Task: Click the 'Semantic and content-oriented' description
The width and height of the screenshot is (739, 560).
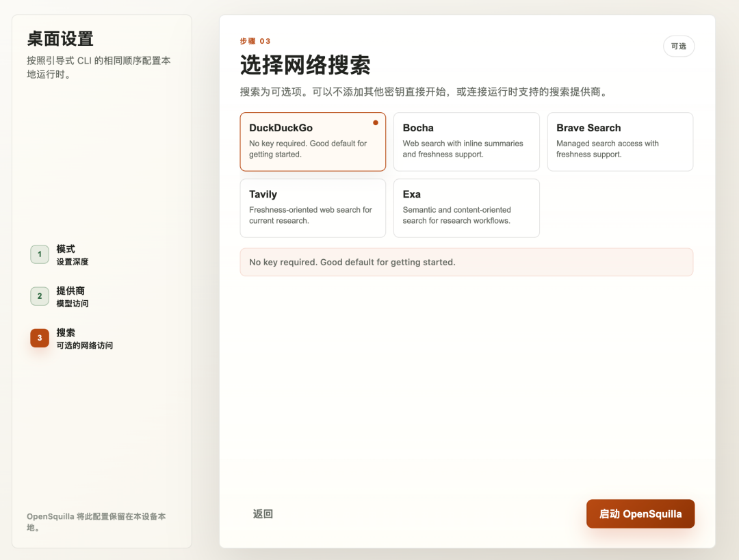Action: point(456,215)
